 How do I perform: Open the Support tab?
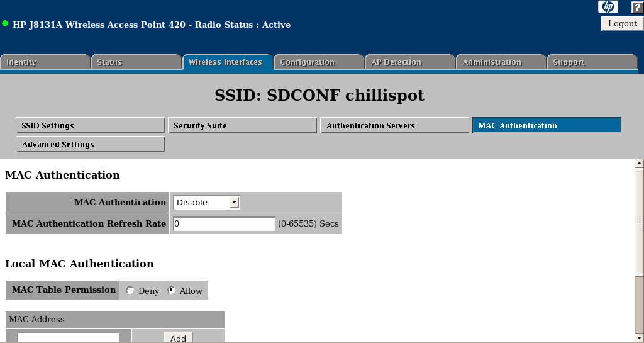591,62
